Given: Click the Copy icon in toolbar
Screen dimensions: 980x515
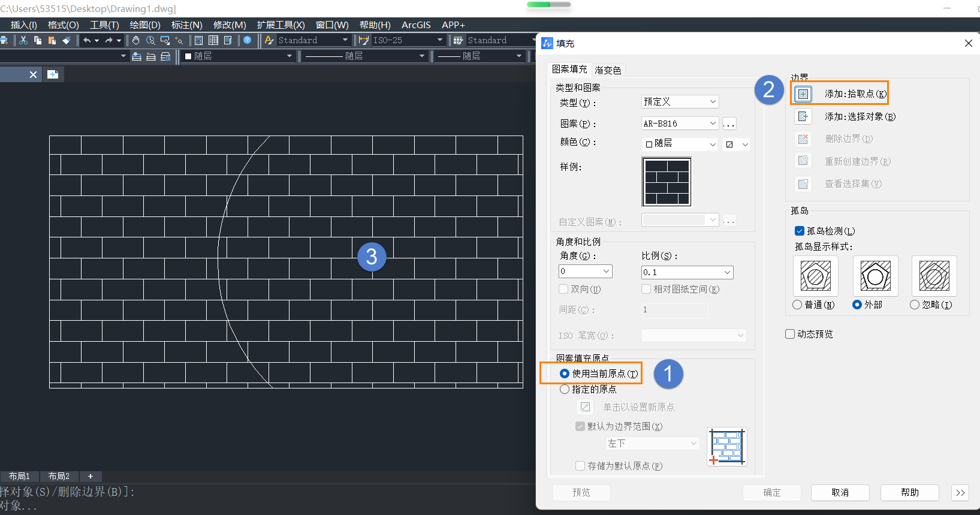Looking at the screenshot, I should [x=38, y=40].
